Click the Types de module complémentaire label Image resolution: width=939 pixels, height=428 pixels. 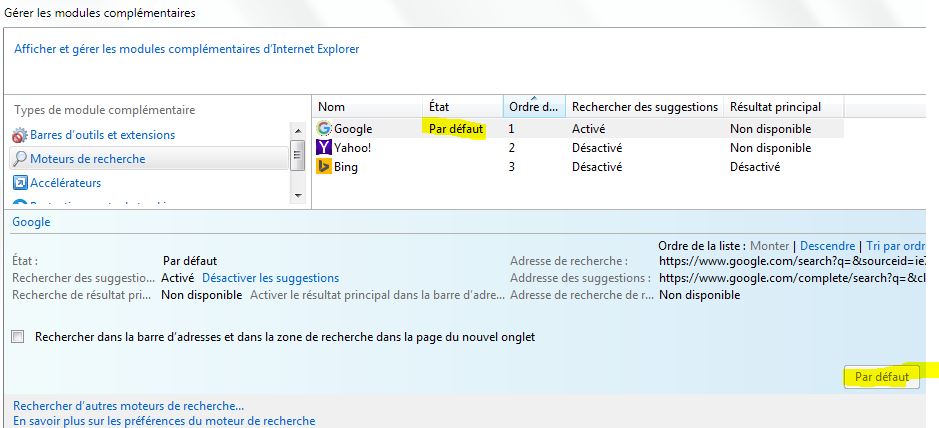coord(105,110)
